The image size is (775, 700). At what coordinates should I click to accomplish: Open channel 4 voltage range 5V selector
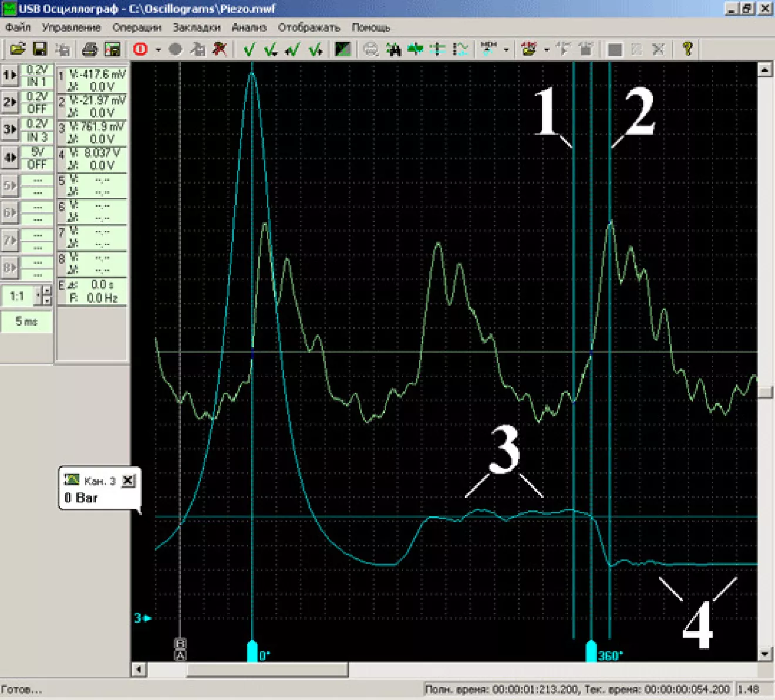(x=37, y=151)
